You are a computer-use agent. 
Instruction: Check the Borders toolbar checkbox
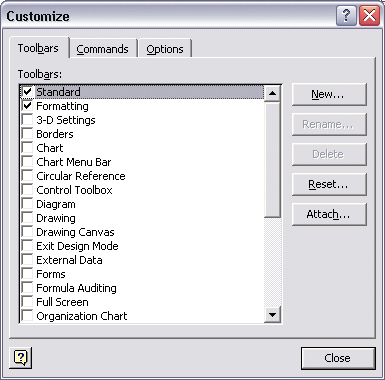click(x=27, y=134)
